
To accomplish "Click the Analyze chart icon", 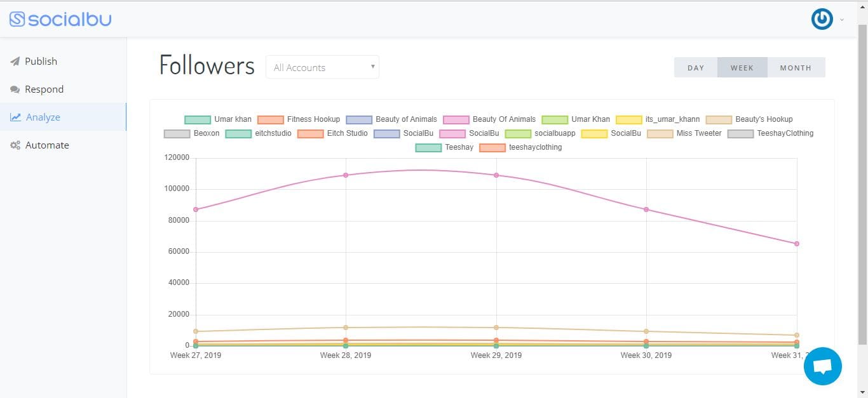I will 15,117.
